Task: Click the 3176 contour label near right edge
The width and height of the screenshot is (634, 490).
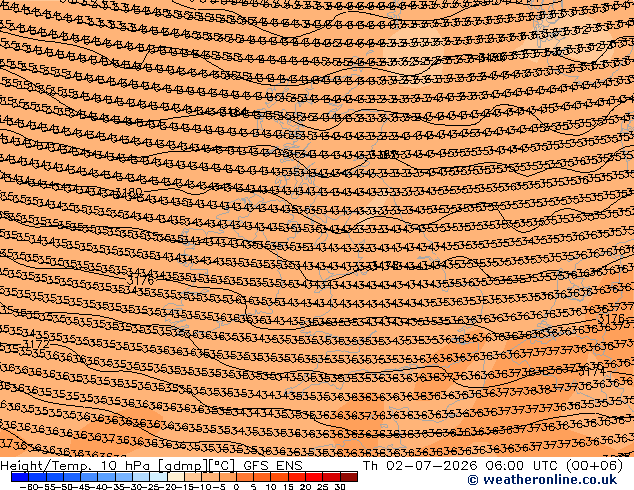Action: click(611, 318)
